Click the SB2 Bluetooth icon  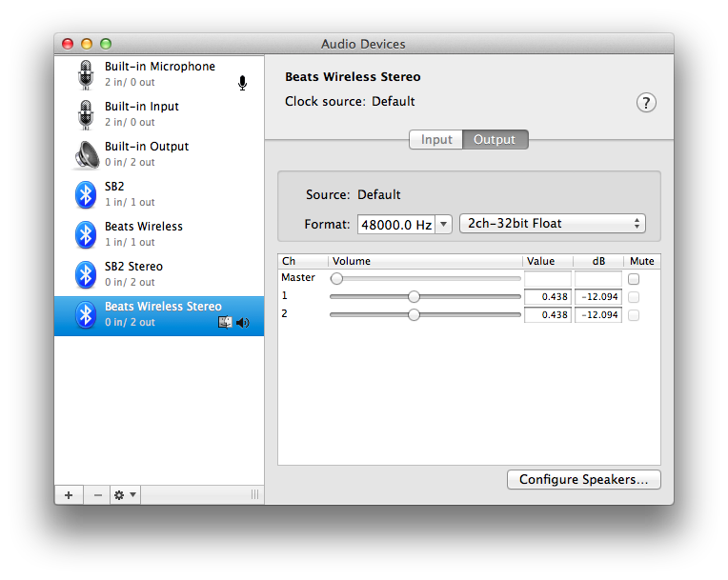tap(86, 194)
